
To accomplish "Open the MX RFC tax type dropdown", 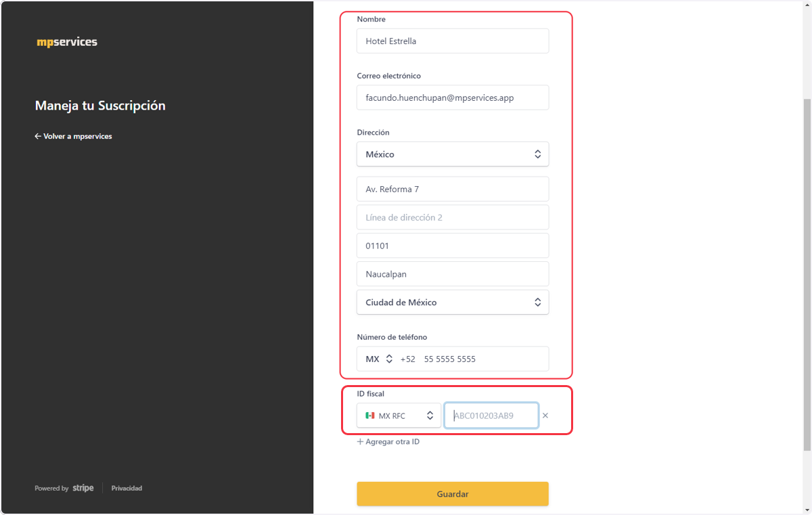I will click(x=399, y=416).
